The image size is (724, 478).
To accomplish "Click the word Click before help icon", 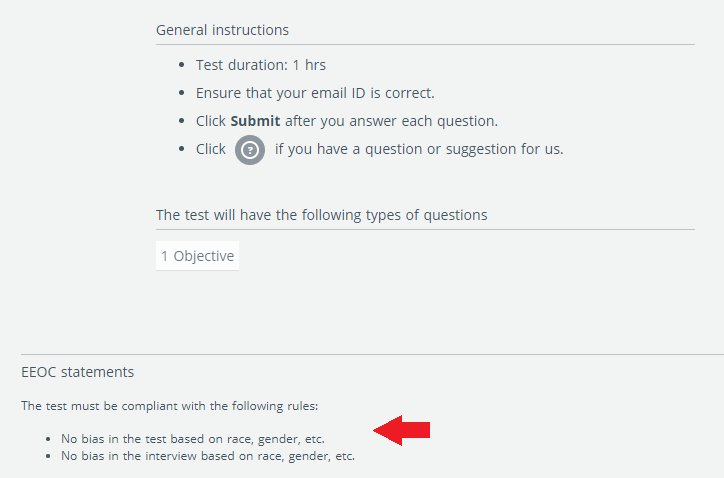I will click(x=211, y=149).
